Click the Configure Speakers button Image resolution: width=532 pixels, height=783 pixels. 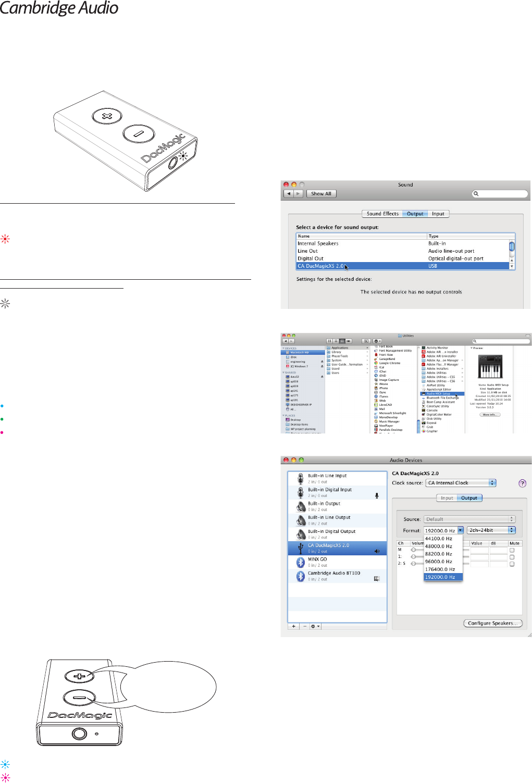493,623
